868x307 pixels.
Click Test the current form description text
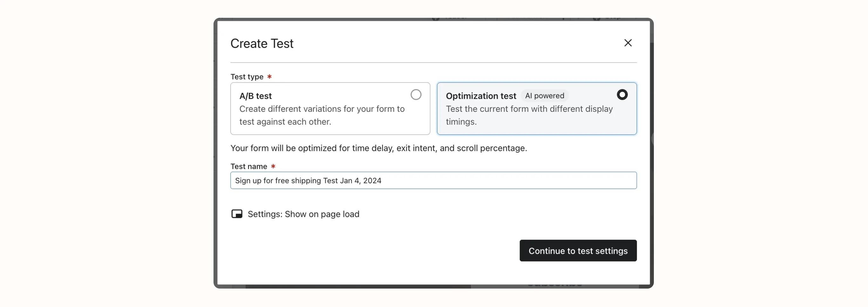pos(529,115)
